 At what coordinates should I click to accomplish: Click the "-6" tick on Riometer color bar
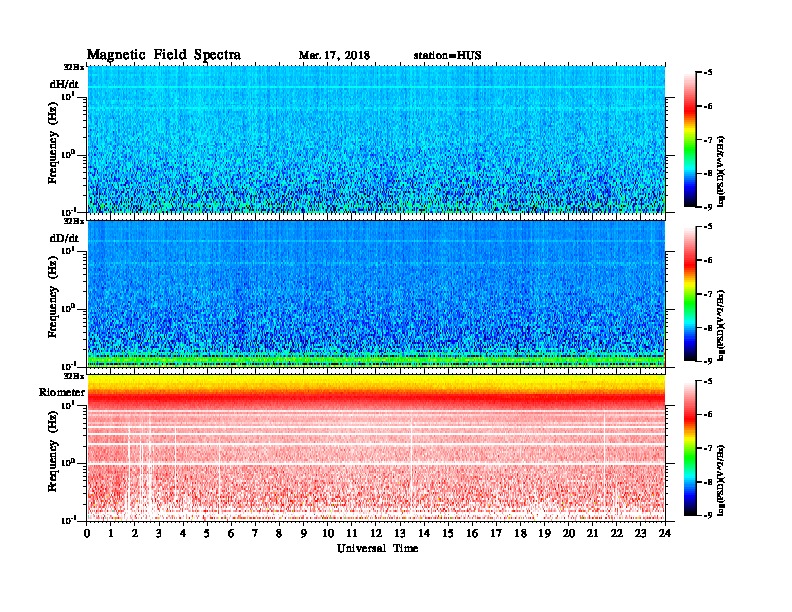708,415
